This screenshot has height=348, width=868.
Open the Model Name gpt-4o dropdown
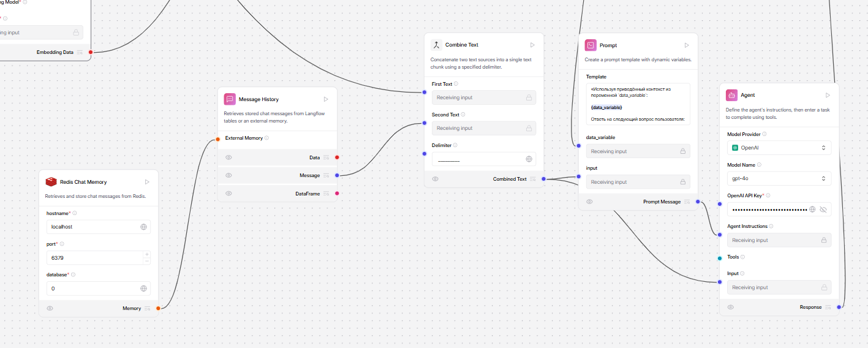(779, 178)
